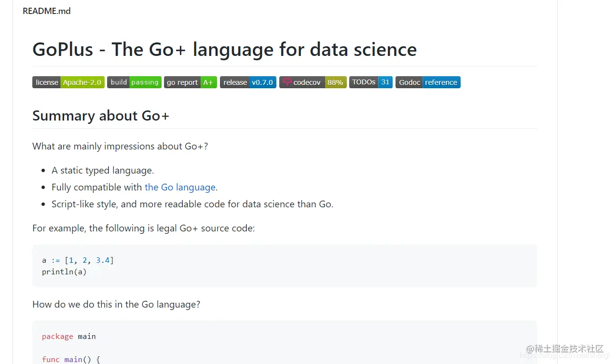Viewport: 614px width, 364px height.
Task: Follow the Go language link
Action: pos(180,187)
